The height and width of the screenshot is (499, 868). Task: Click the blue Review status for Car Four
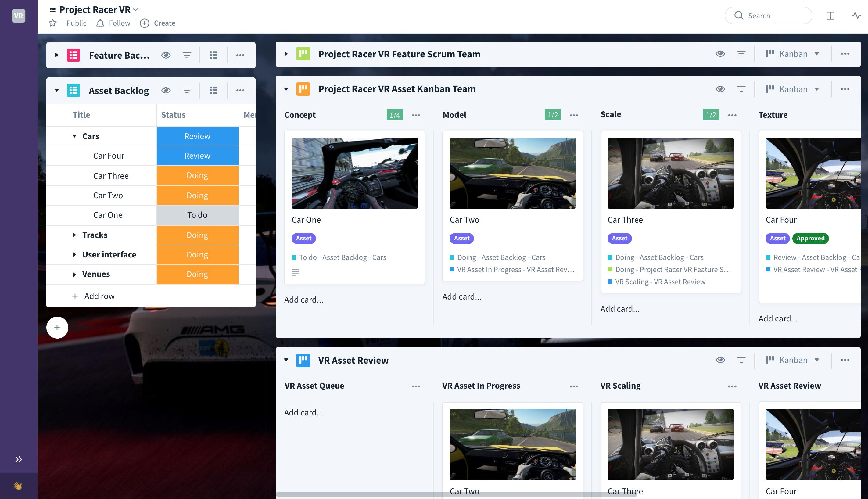point(197,156)
